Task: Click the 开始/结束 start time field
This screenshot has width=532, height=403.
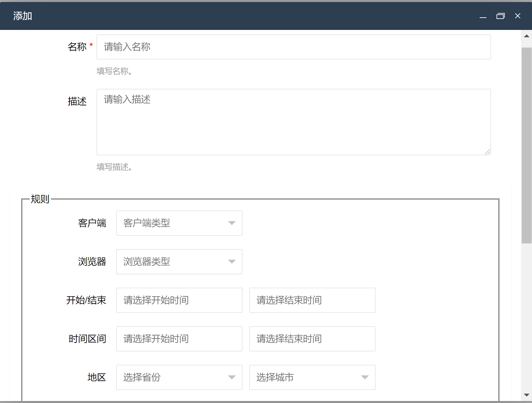Action: tap(179, 300)
